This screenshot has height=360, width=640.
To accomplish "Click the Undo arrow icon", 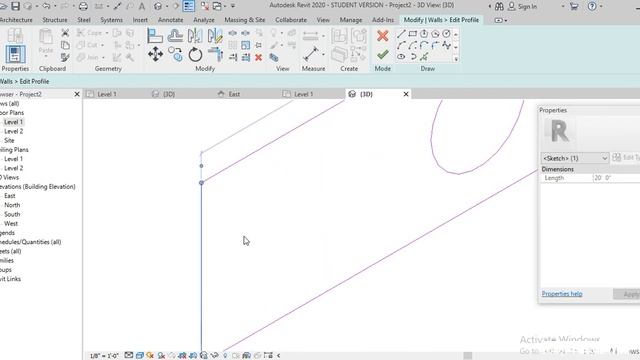I will (46, 6).
